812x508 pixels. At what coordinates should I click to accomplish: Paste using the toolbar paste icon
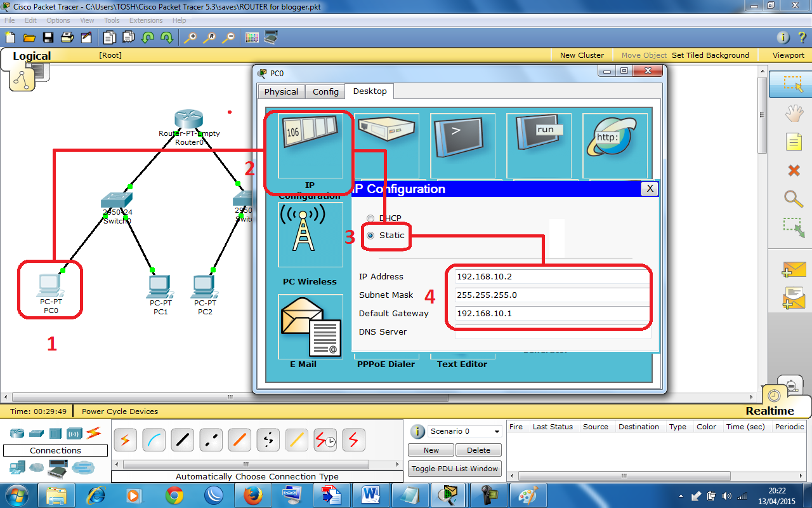(x=129, y=37)
